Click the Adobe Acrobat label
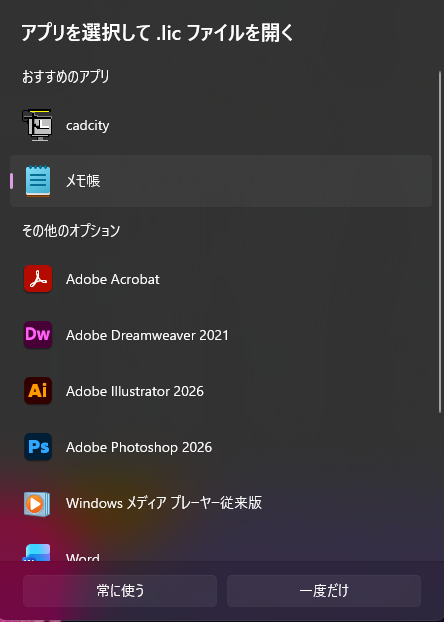 (x=113, y=279)
